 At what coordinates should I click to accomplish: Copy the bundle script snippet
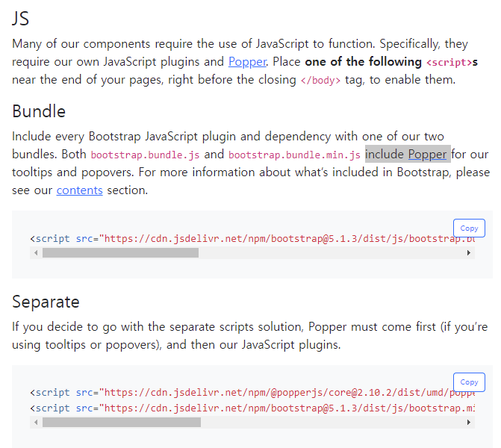tap(469, 228)
